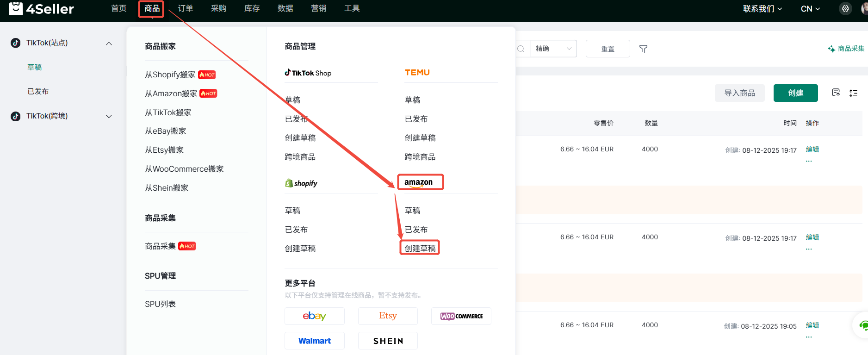Click the TikTok(跨境) sidebar icon
The width and height of the screenshot is (868, 355).
tap(16, 116)
